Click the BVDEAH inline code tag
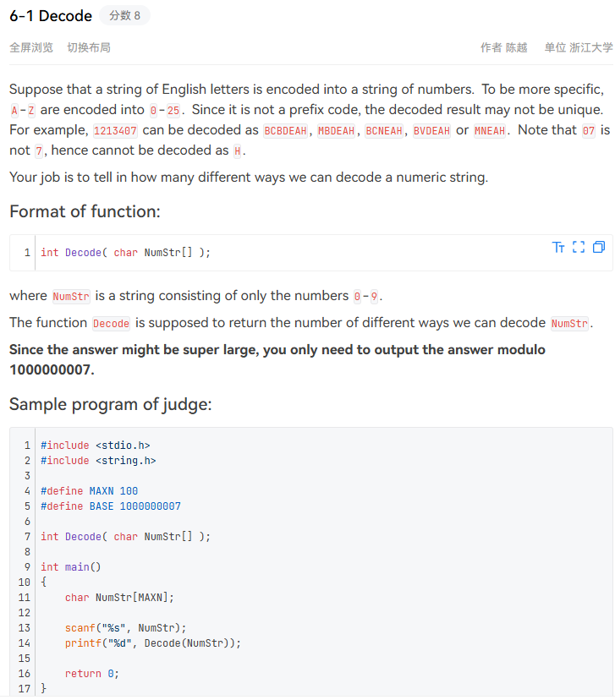The width and height of the screenshot is (615, 700). pyautogui.click(x=431, y=130)
